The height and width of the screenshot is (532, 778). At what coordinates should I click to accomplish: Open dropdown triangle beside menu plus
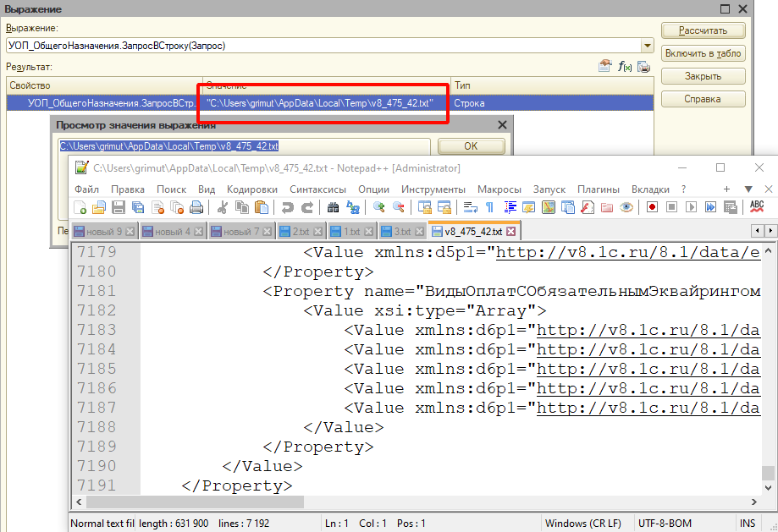[x=748, y=189]
